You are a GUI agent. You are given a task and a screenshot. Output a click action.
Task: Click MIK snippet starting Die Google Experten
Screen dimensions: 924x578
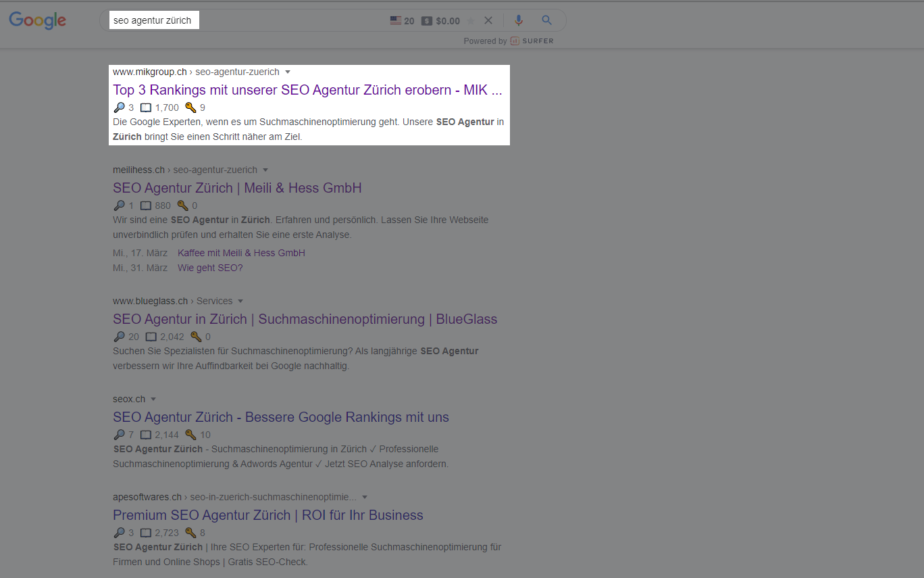point(309,129)
